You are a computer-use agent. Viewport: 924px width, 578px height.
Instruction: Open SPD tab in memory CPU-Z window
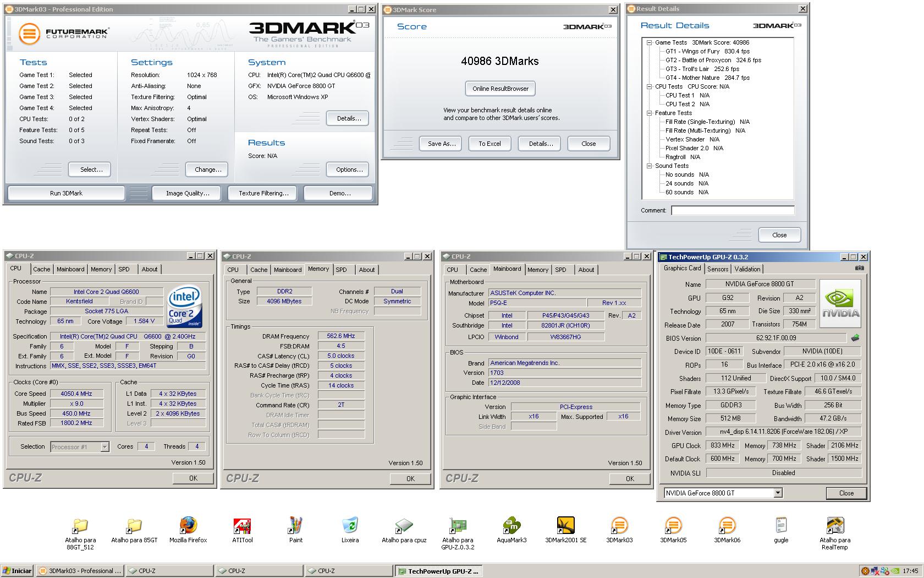click(x=341, y=270)
